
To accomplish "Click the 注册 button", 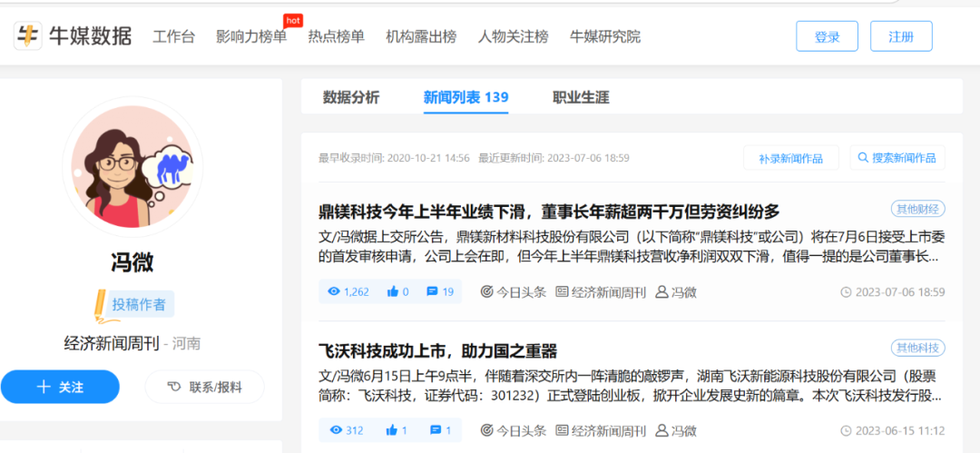I will [901, 36].
